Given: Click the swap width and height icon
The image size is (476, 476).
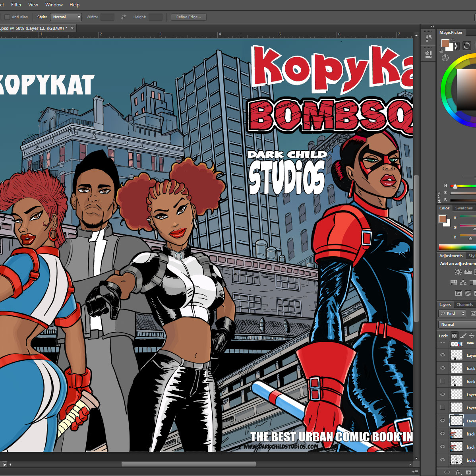Looking at the screenshot, I should click(x=123, y=17).
